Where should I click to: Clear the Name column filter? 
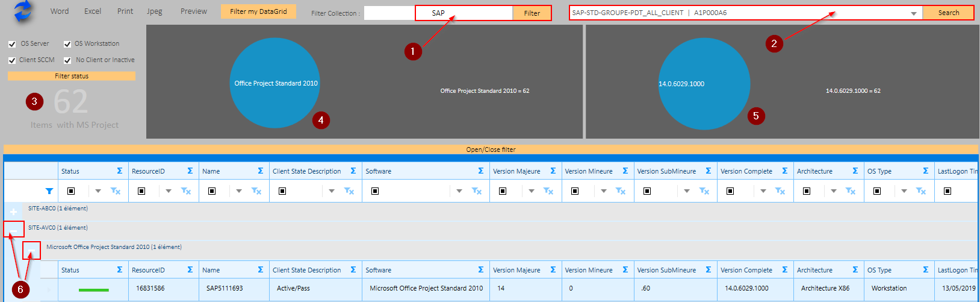256,191
